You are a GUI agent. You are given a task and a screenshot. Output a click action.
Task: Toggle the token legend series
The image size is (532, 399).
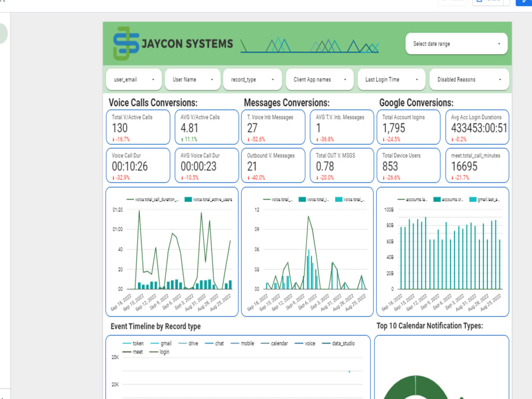click(133, 343)
